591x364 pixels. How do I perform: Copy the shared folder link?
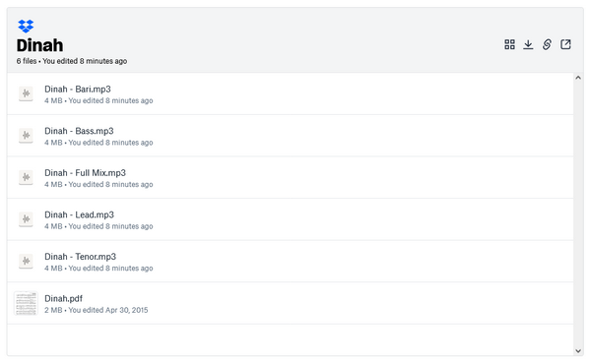[547, 44]
